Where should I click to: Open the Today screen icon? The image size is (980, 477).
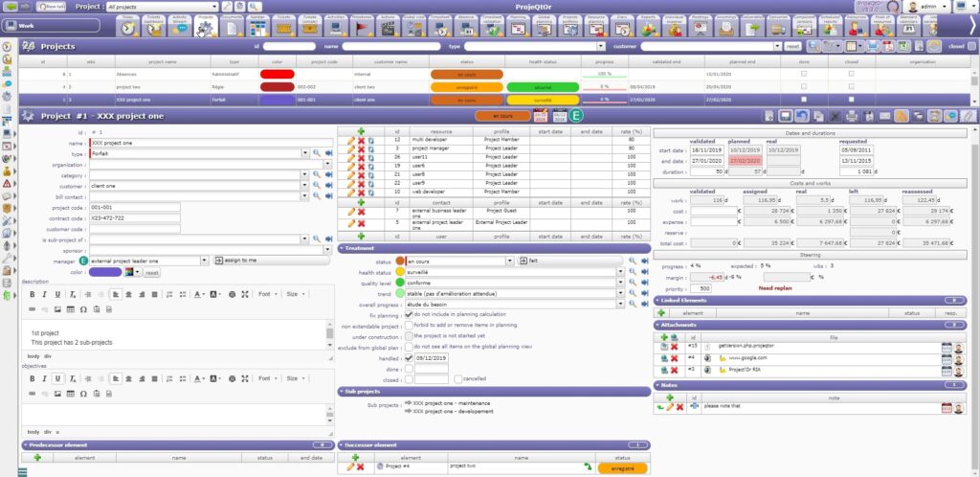(x=128, y=27)
